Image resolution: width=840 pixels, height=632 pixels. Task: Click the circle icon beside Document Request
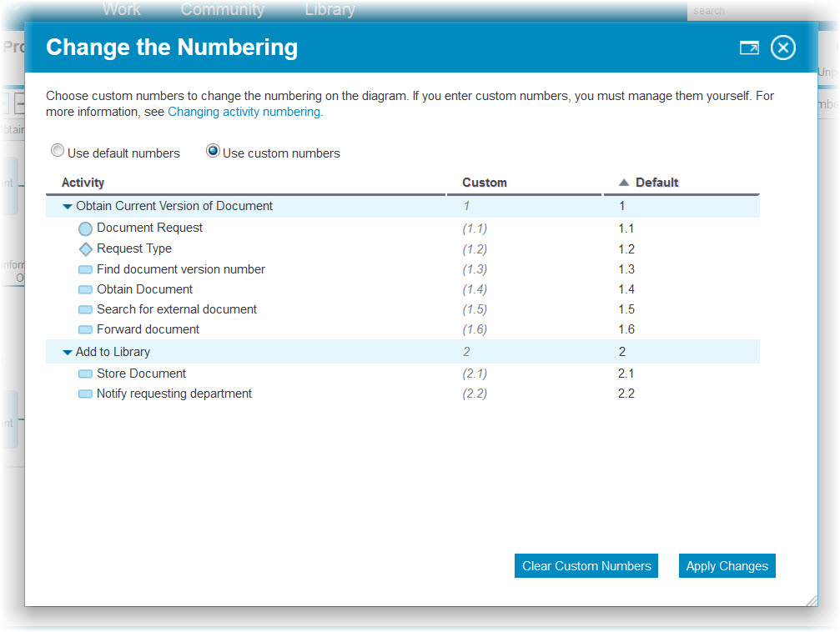85,228
